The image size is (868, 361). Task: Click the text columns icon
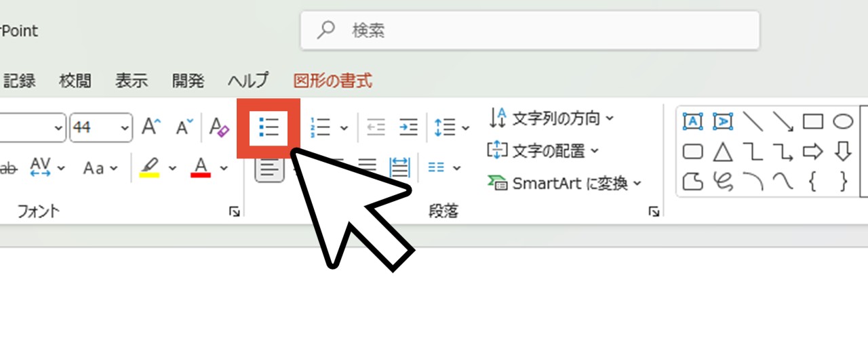[x=436, y=167]
